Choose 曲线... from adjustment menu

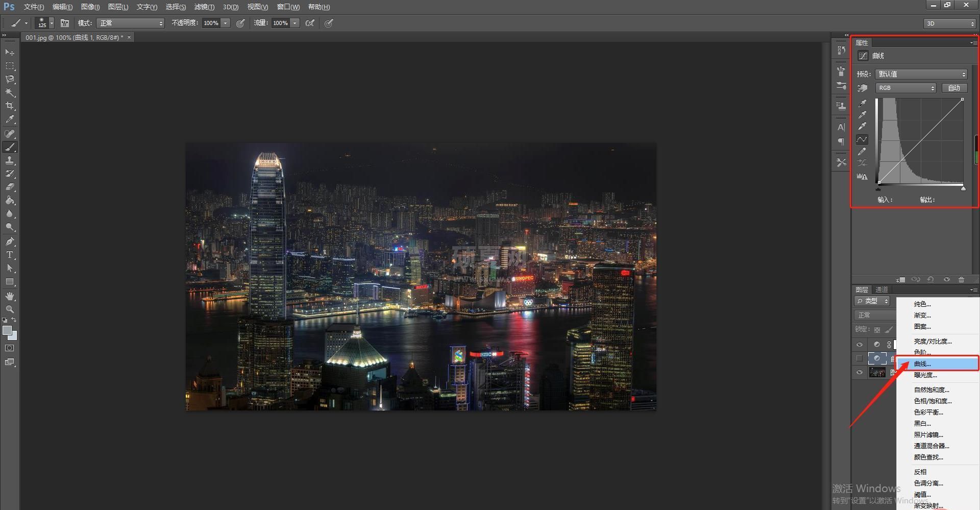coord(938,363)
